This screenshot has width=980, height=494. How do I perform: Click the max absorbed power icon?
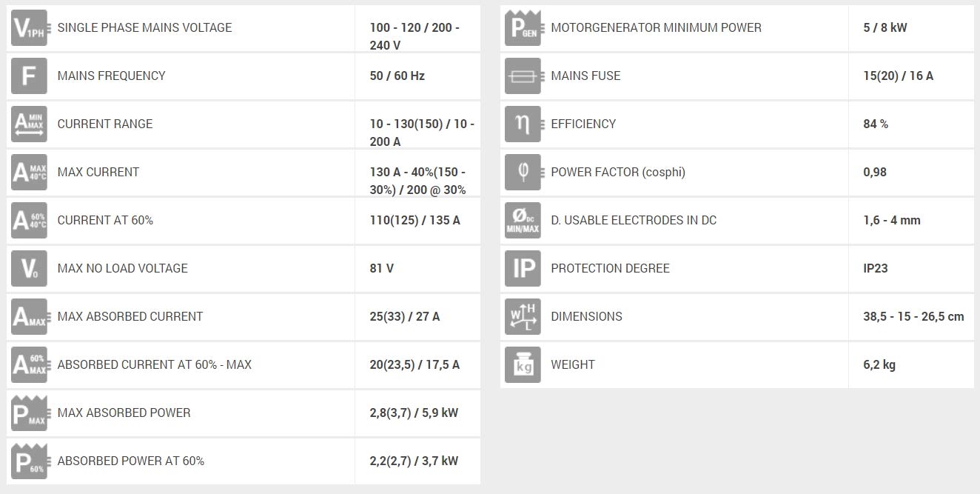pyautogui.click(x=30, y=413)
